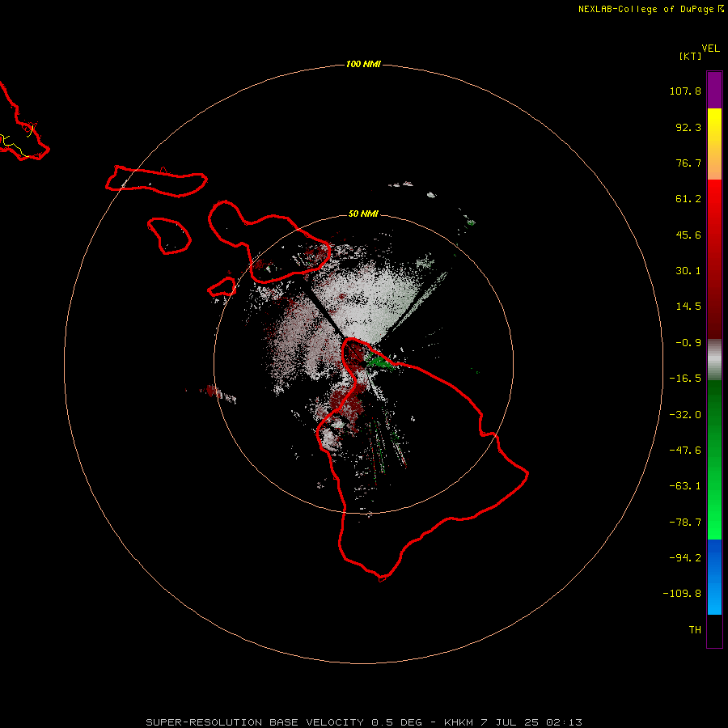Click the purple segment of the color bar
This screenshot has width=728, height=728.
click(714, 90)
